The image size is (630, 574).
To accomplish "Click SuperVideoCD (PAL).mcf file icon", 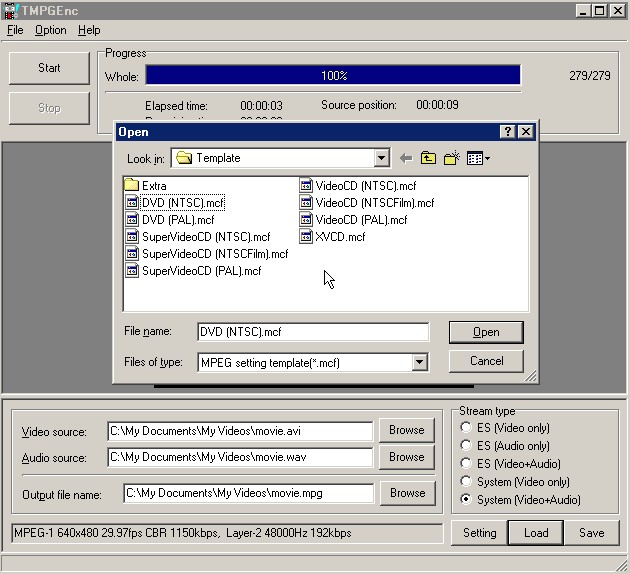I will click(x=132, y=270).
